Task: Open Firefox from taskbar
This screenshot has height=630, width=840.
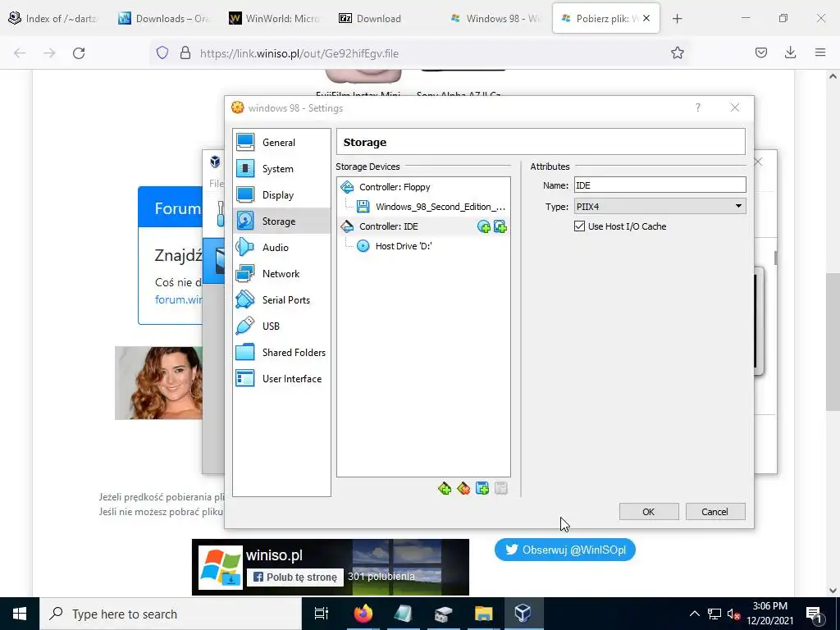Action: click(x=363, y=614)
